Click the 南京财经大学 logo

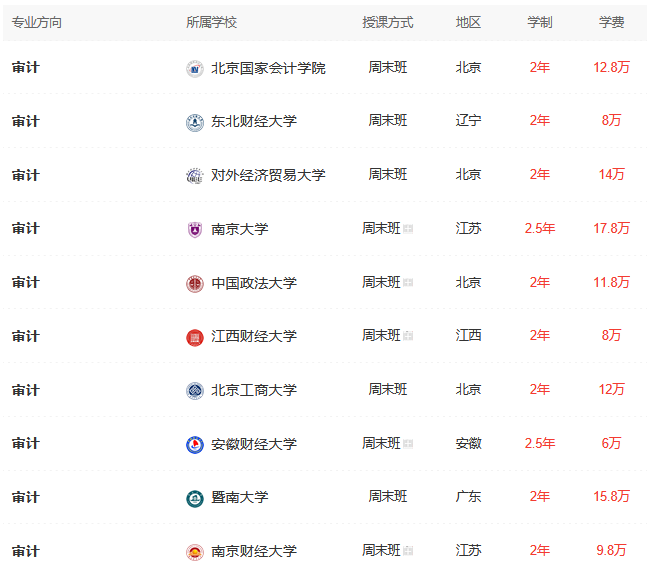[195, 552]
